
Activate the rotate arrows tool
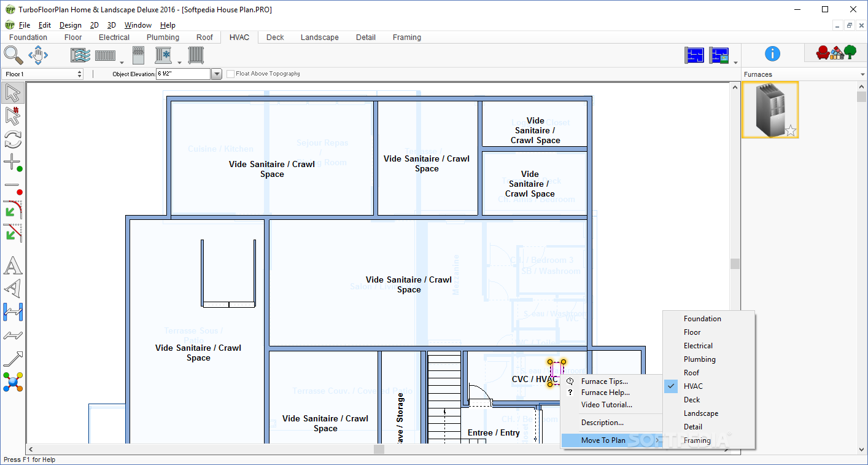click(x=13, y=139)
